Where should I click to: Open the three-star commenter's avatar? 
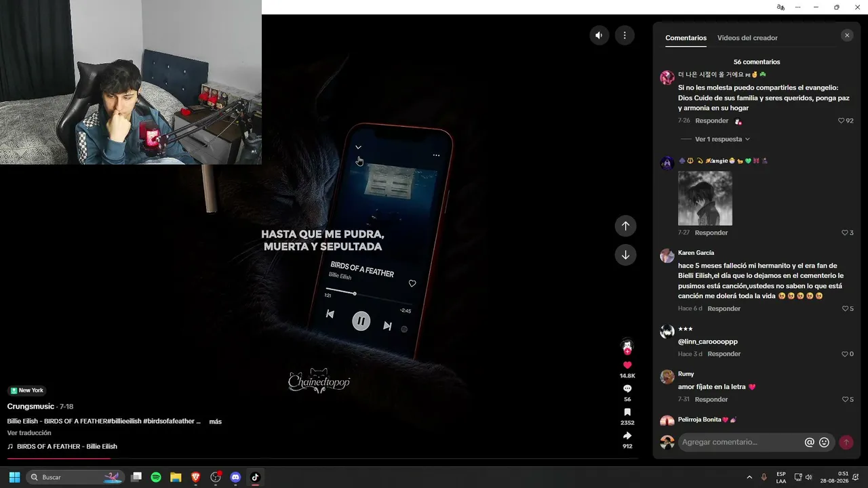[x=667, y=331]
